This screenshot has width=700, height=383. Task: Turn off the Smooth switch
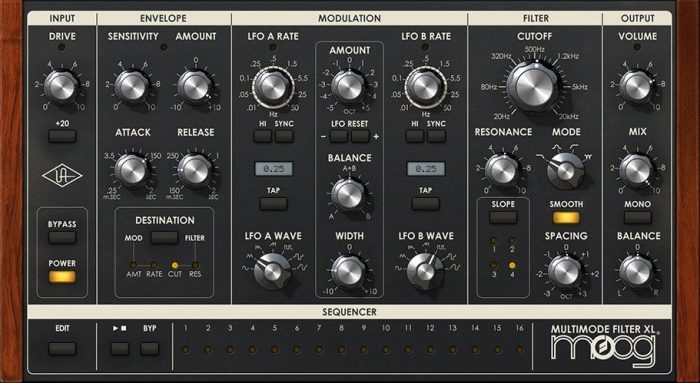566,217
